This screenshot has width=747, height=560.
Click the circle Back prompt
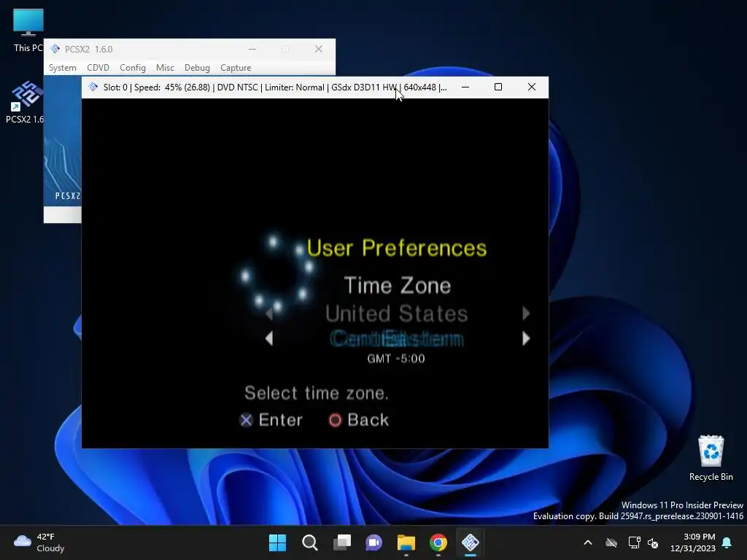pos(359,420)
